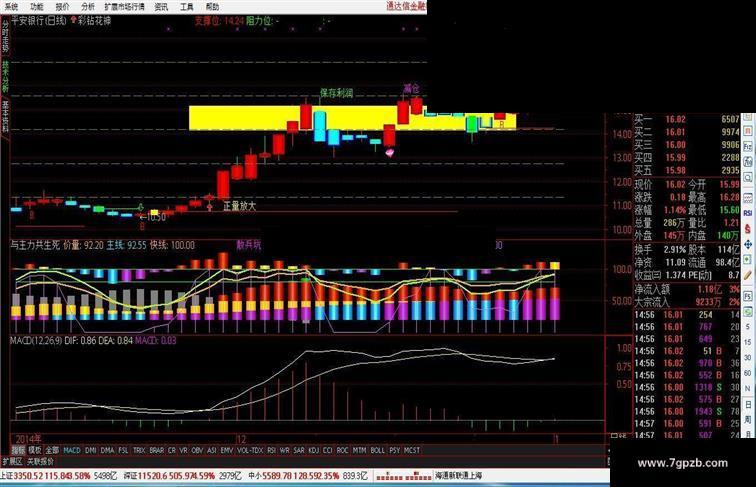Click the 上证 index value in status bar
Viewport: 756px width, 487px height.
[x=29, y=476]
